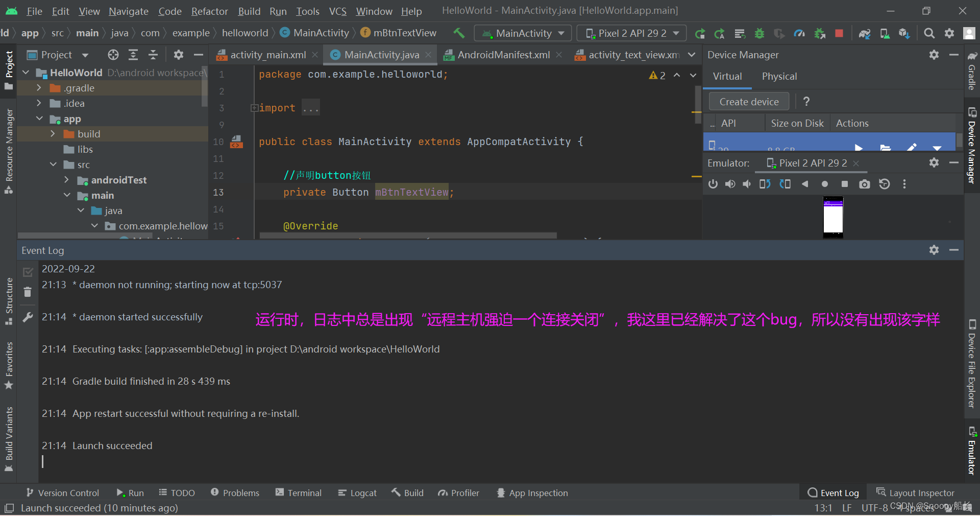Click the user account avatar icon
This screenshot has width=980, height=516.
[x=969, y=33]
